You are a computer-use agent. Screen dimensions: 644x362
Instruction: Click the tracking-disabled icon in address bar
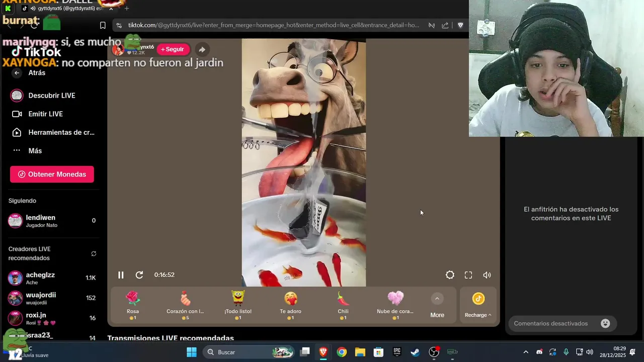click(431, 25)
